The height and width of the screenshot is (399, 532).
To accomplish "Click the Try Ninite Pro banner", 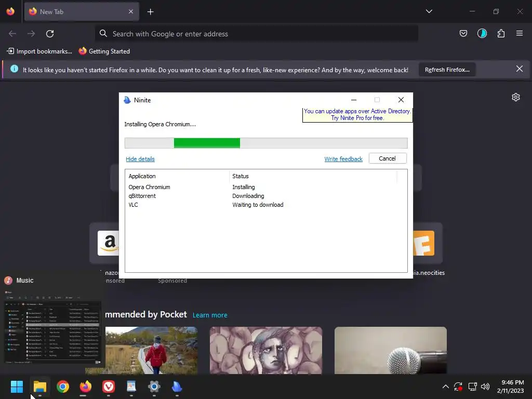I will pyautogui.click(x=357, y=115).
